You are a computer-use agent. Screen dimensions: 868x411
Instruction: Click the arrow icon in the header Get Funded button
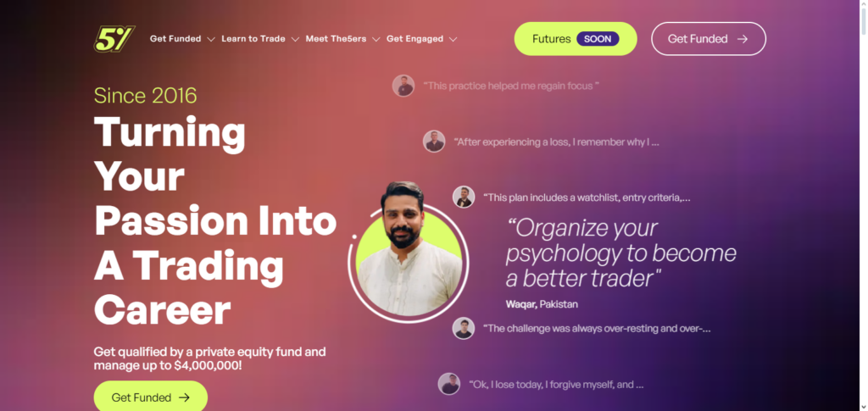pos(743,39)
